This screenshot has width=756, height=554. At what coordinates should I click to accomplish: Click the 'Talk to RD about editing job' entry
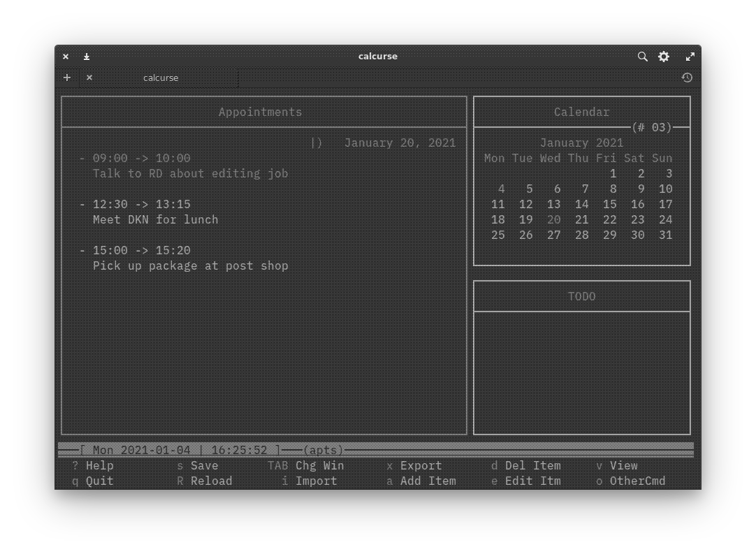point(191,173)
